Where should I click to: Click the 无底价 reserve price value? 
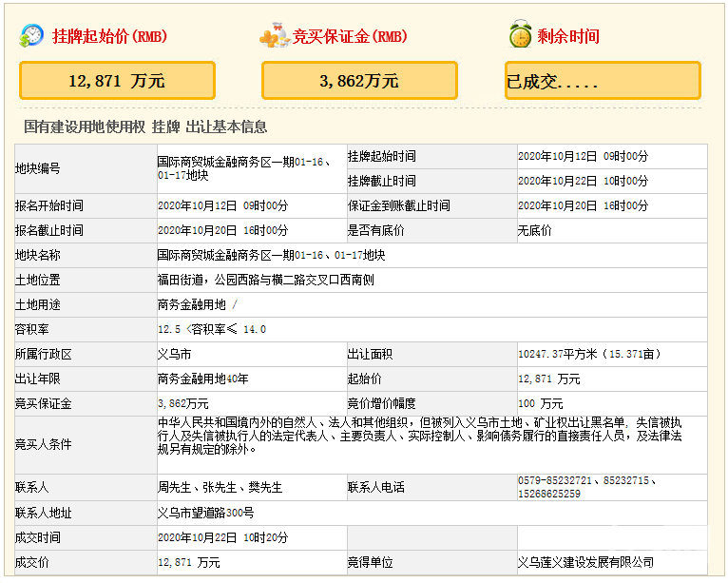(x=532, y=230)
